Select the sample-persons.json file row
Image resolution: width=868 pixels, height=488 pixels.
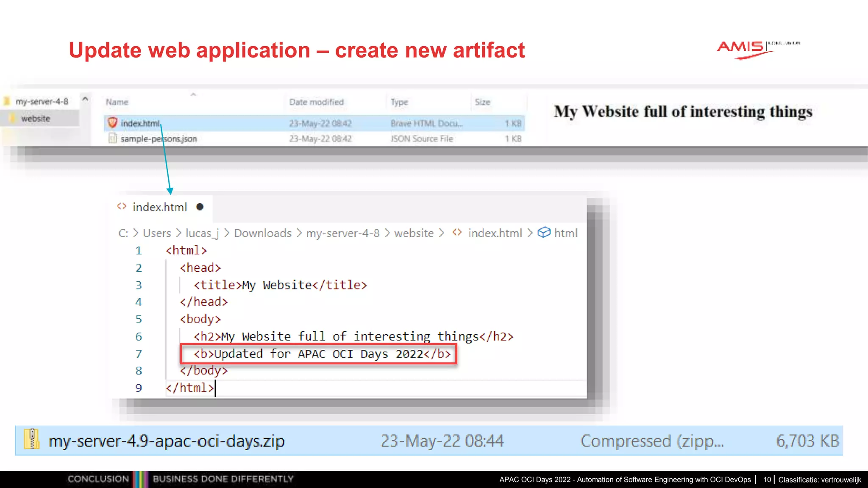[314, 139]
